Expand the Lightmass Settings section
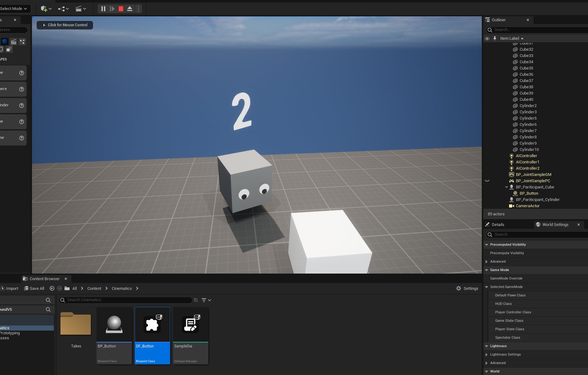The width and height of the screenshot is (588, 375). 487,355
